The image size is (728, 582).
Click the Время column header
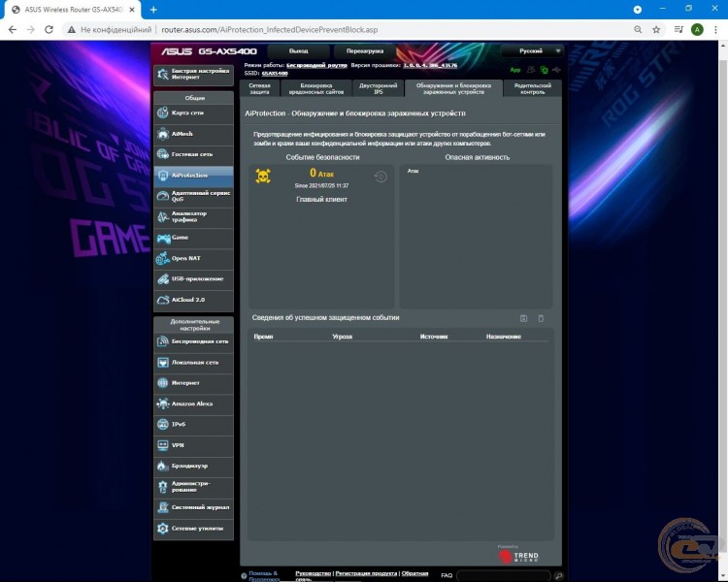tap(263, 337)
